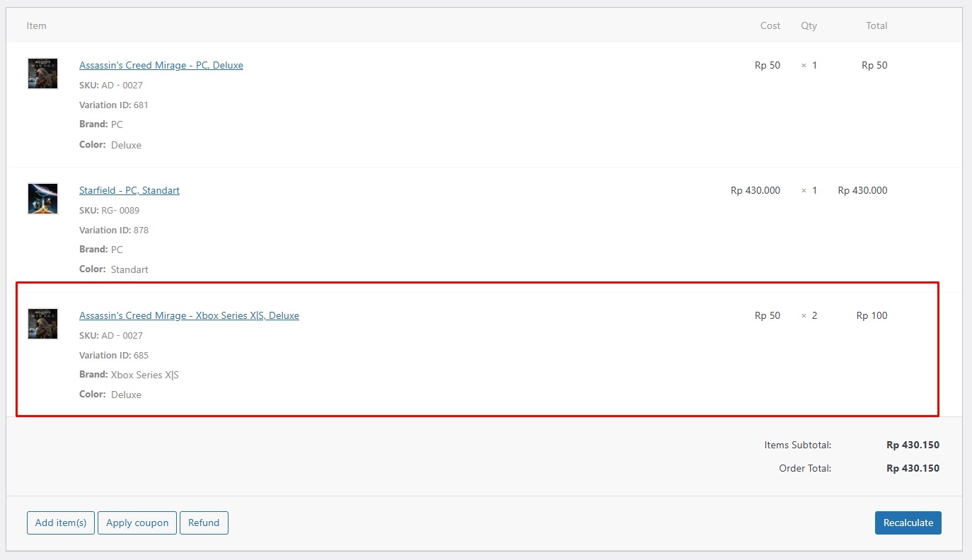Viewport: 972px width, 560px height.
Task: Click Rp 50 total of PC Deluxe item
Action: 874,65
